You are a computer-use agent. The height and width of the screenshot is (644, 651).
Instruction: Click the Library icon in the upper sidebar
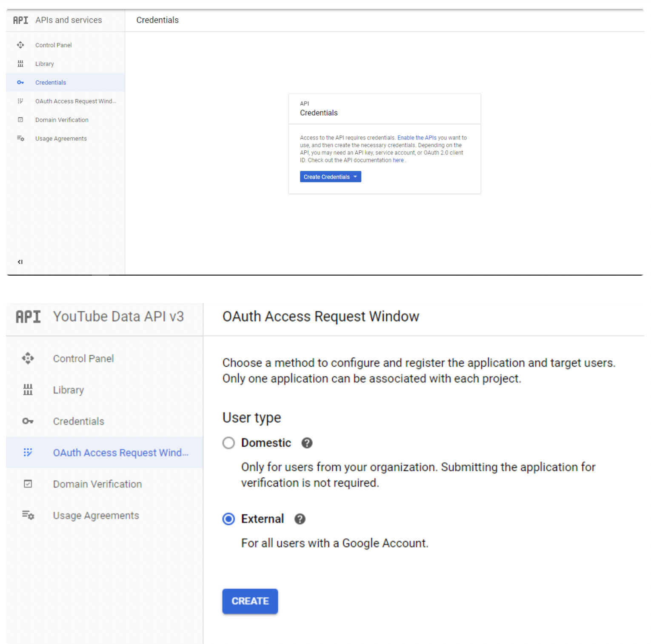20,63
